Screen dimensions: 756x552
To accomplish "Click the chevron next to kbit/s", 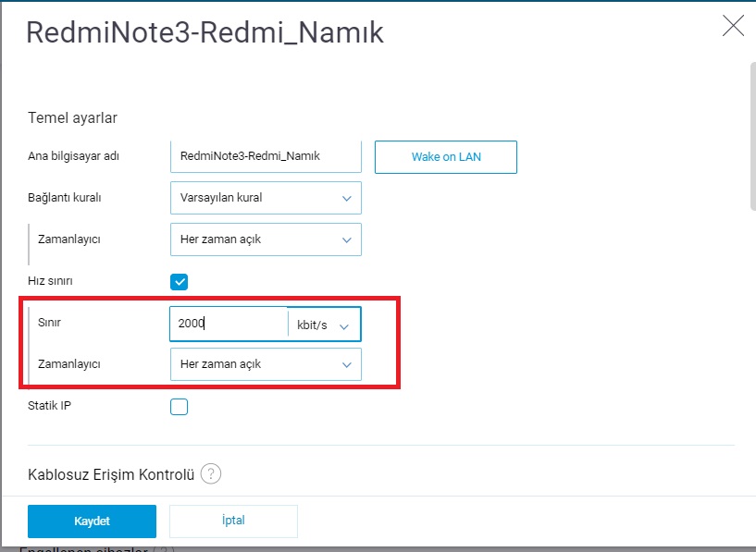I will [344, 326].
